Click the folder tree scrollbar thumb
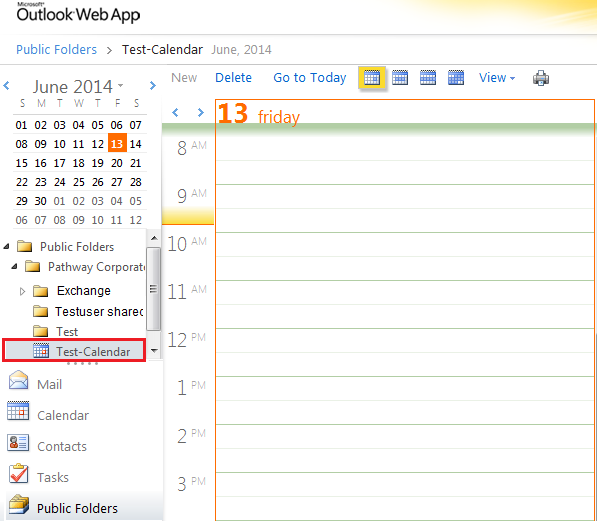Viewport: 597px width, 521px height. click(x=153, y=289)
